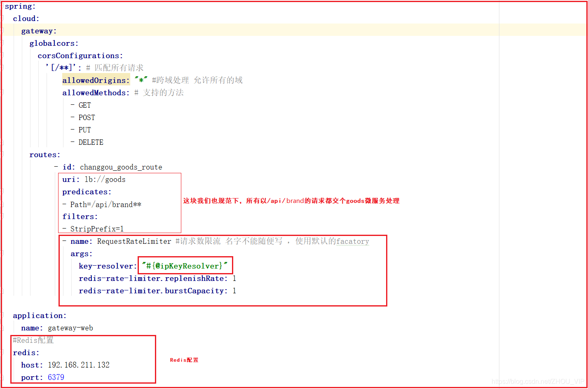Click the 'key-resolver:' key
Viewport: 588px width, 389px height.
108,266
